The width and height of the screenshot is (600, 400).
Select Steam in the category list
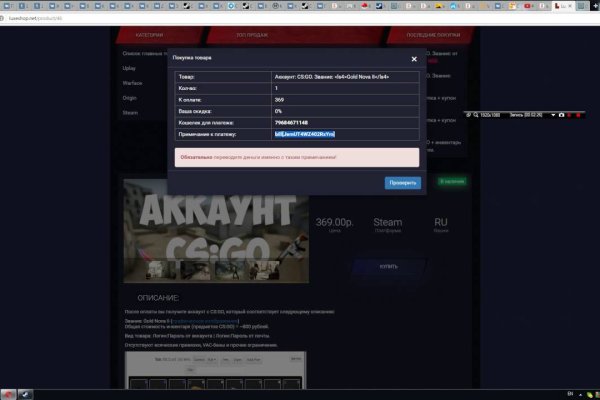coord(129,113)
